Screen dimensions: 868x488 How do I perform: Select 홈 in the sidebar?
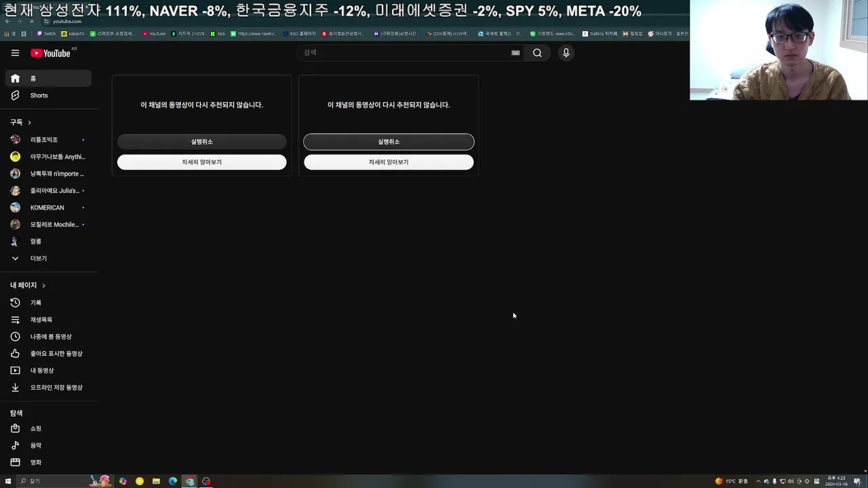tap(48, 79)
